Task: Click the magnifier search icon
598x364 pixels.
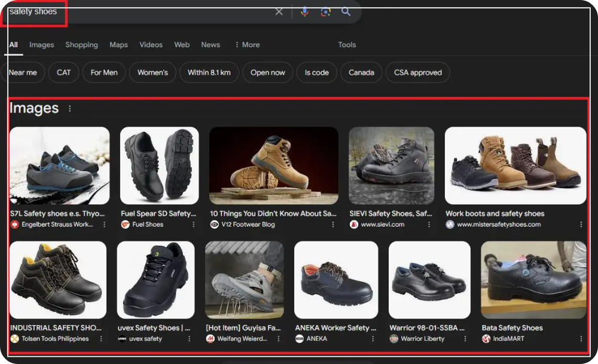Action: coord(346,11)
